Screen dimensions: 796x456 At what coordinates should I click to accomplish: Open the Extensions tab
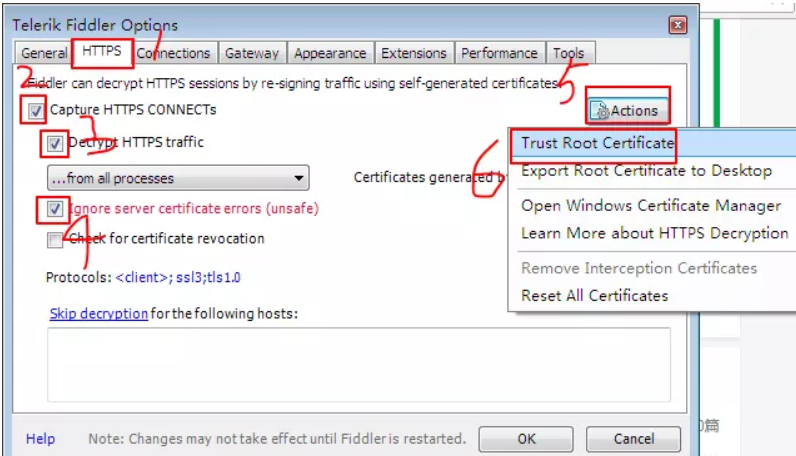[x=414, y=53]
